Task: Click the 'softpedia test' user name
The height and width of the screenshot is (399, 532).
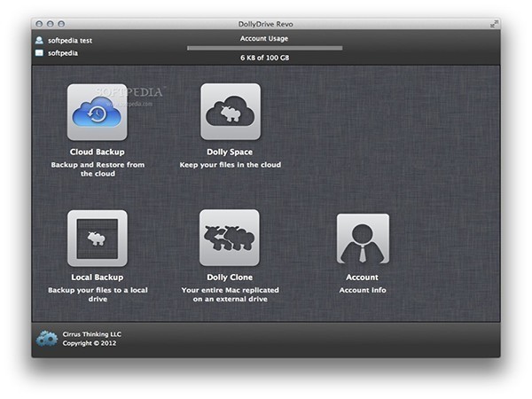Action: 70,41
